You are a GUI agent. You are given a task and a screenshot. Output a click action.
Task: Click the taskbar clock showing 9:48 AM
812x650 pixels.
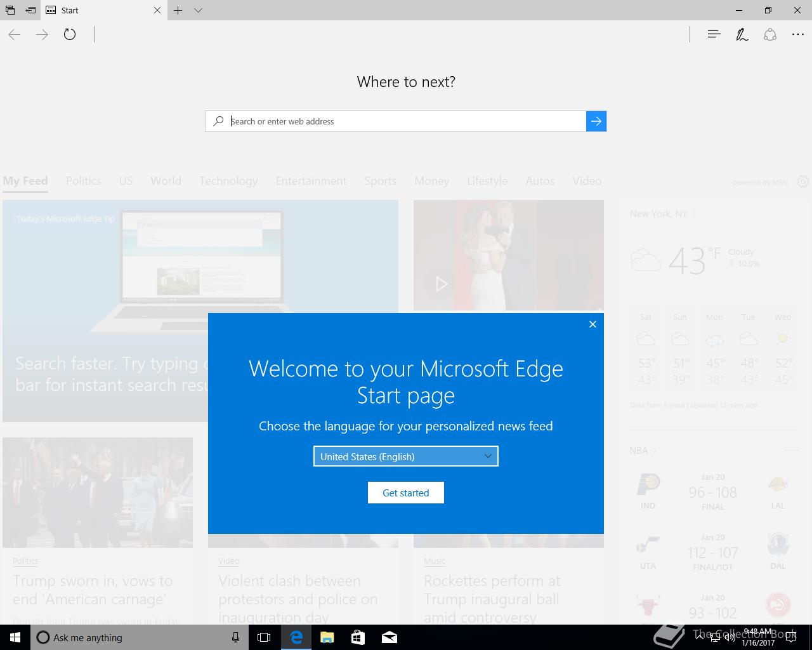pyautogui.click(x=759, y=637)
